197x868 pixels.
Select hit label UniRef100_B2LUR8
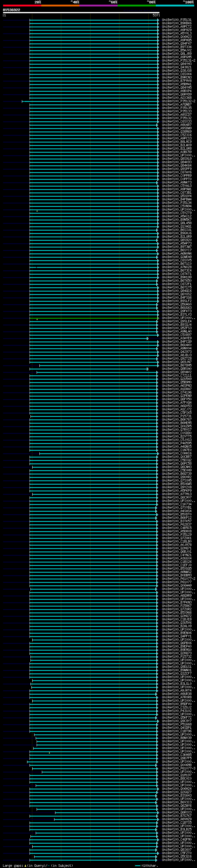[177, 149]
